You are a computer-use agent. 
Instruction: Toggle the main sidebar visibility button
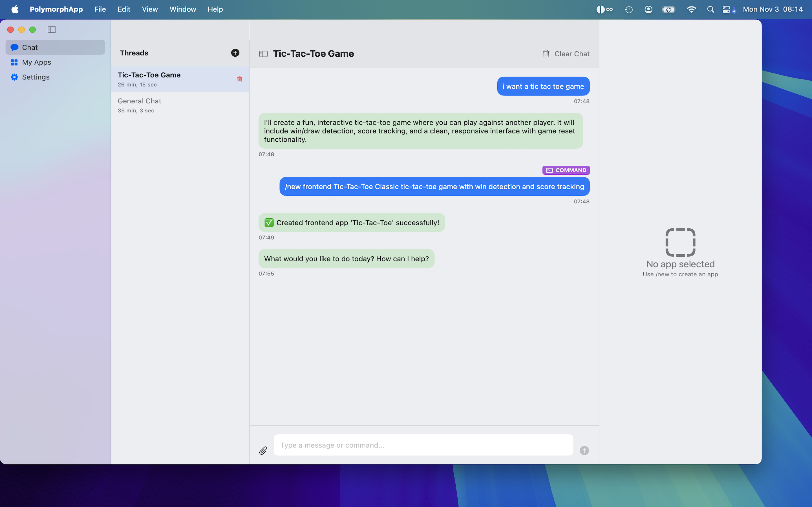52,30
